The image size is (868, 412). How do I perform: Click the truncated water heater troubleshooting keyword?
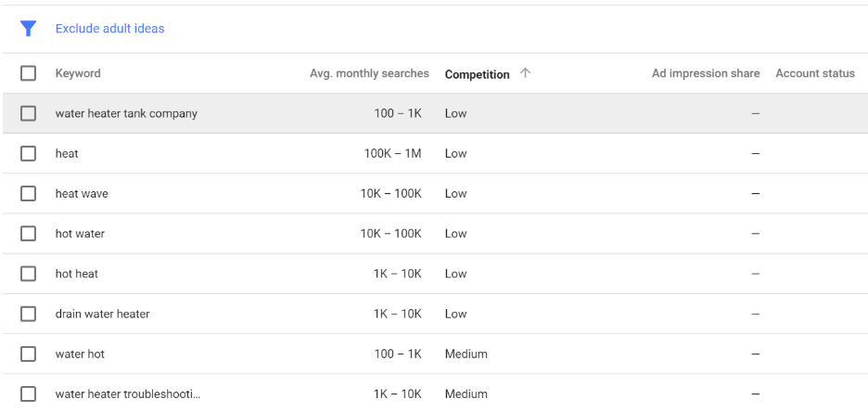[128, 394]
